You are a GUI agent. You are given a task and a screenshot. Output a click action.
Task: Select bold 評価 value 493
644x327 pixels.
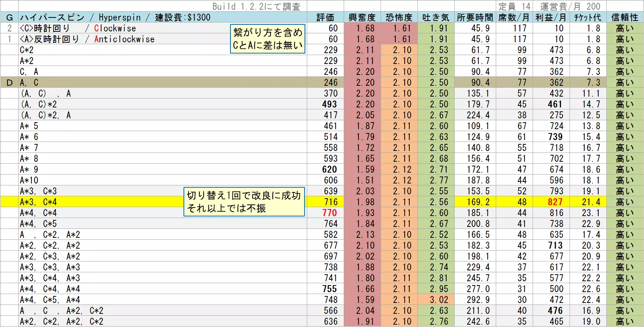(329, 104)
